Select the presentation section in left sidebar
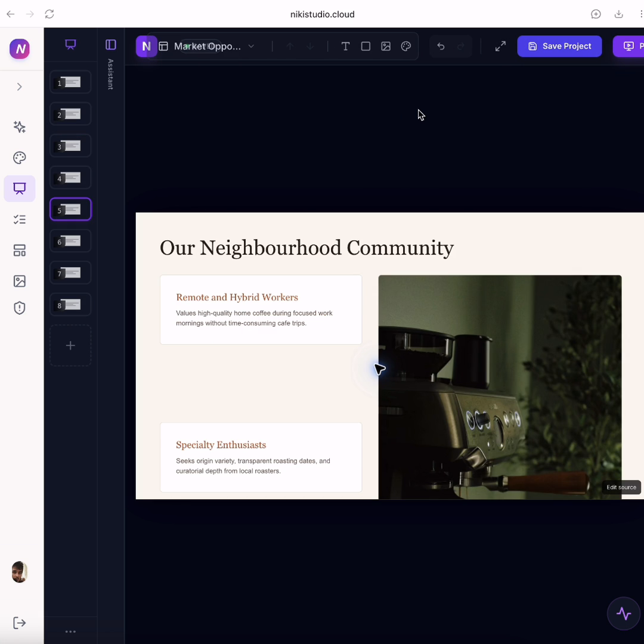Viewport: 644px width, 644px height. pos(19,188)
